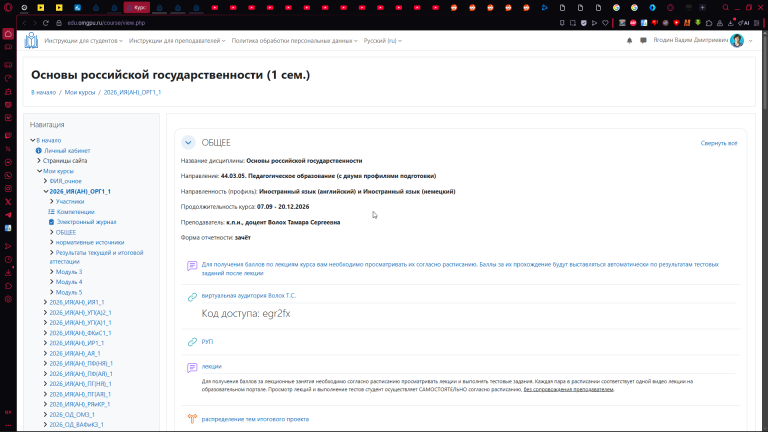The image size is (768, 432).
Task: Expand Модуль 5 in the navigation tree
Action: (x=52, y=292)
